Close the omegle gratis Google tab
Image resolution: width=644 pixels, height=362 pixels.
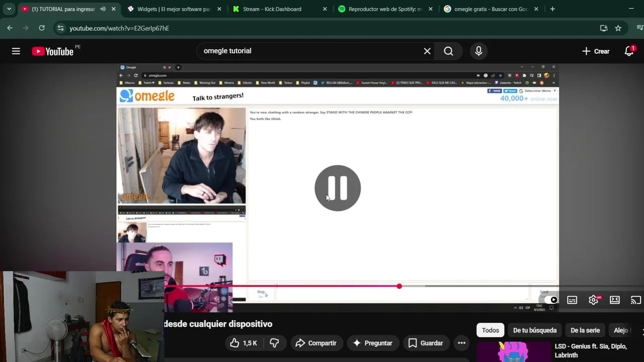(x=536, y=9)
